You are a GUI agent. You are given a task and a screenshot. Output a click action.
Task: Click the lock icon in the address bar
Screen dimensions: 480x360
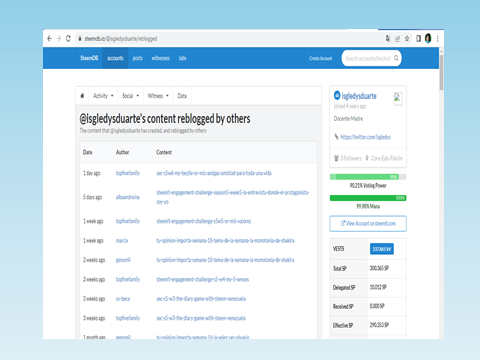coord(80,39)
